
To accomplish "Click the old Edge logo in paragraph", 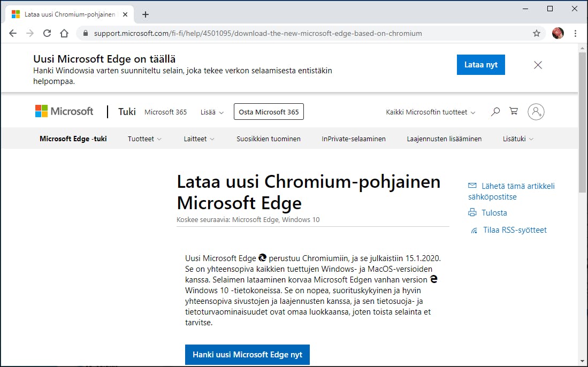I will 433,279.
